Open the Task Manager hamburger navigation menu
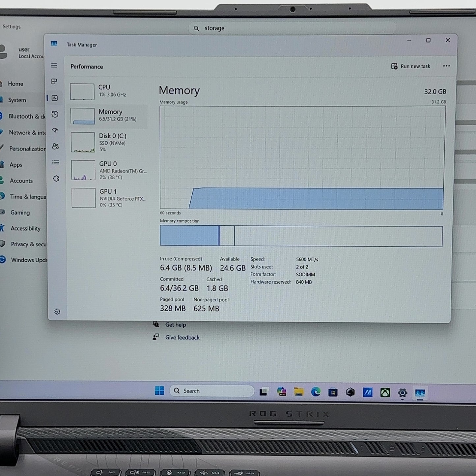 click(54, 65)
